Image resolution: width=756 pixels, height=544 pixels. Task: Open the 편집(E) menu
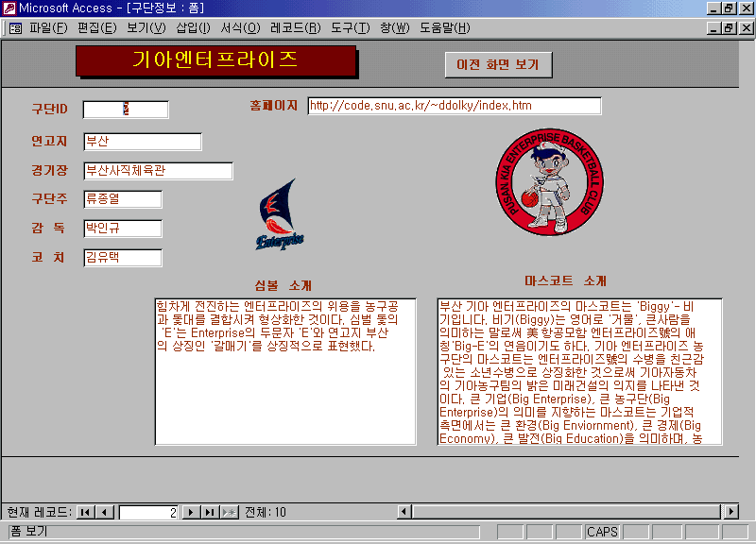point(97,28)
